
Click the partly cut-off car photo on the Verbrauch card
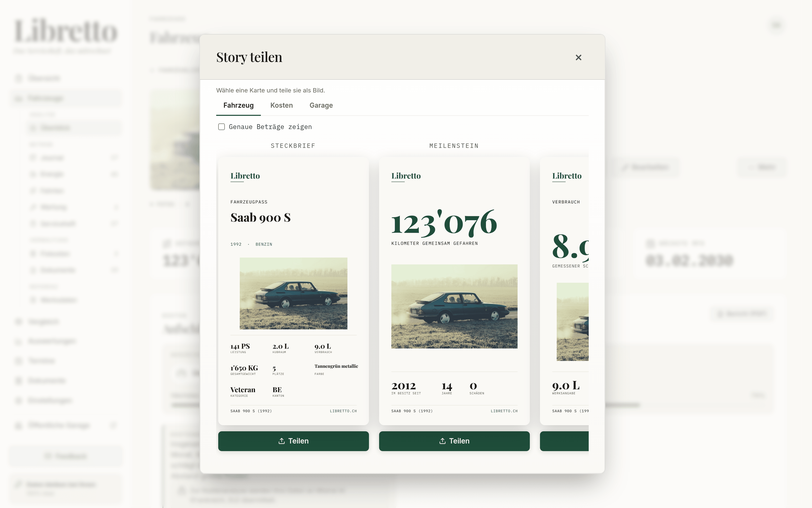pos(572,322)
